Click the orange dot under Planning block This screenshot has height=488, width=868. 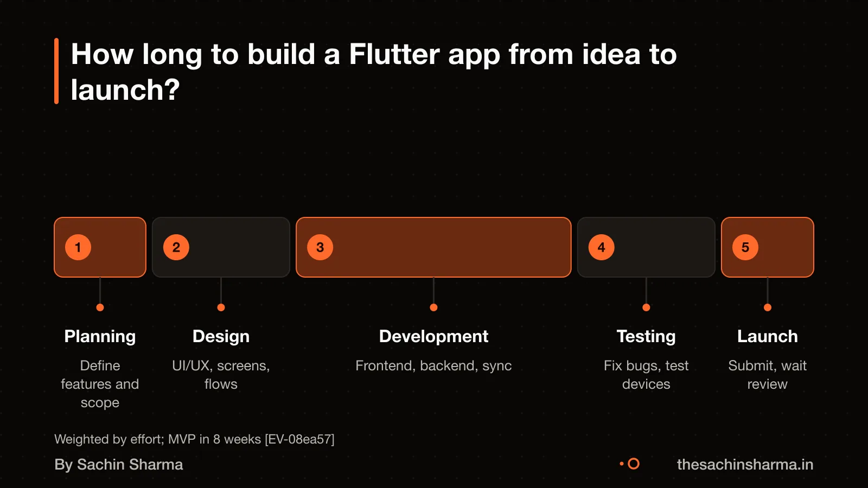click(100, 307)
